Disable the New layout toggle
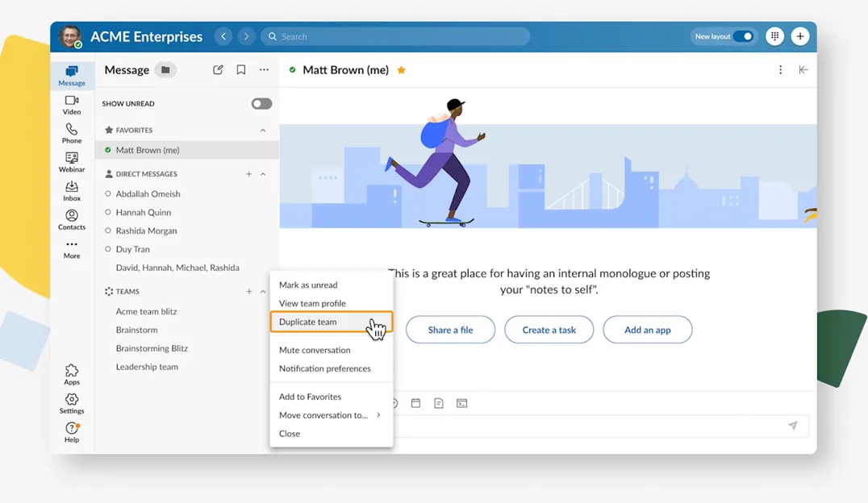868x503 pixels. click(x=743, y=36)
